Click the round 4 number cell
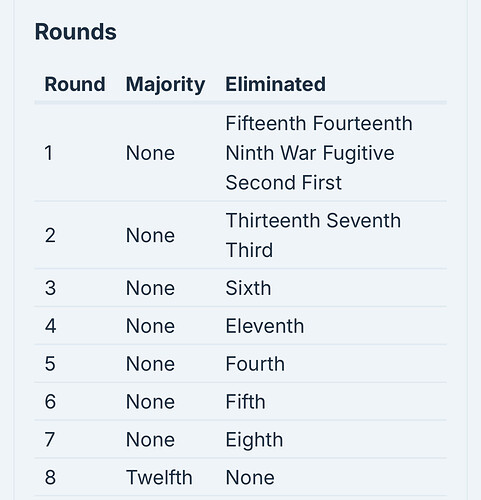This screenshot has width=481, height=500. point(50,326)
